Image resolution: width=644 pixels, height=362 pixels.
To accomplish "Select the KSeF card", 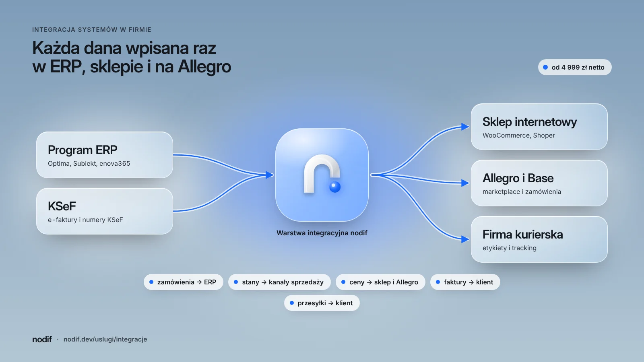I will tap(105, 211).
